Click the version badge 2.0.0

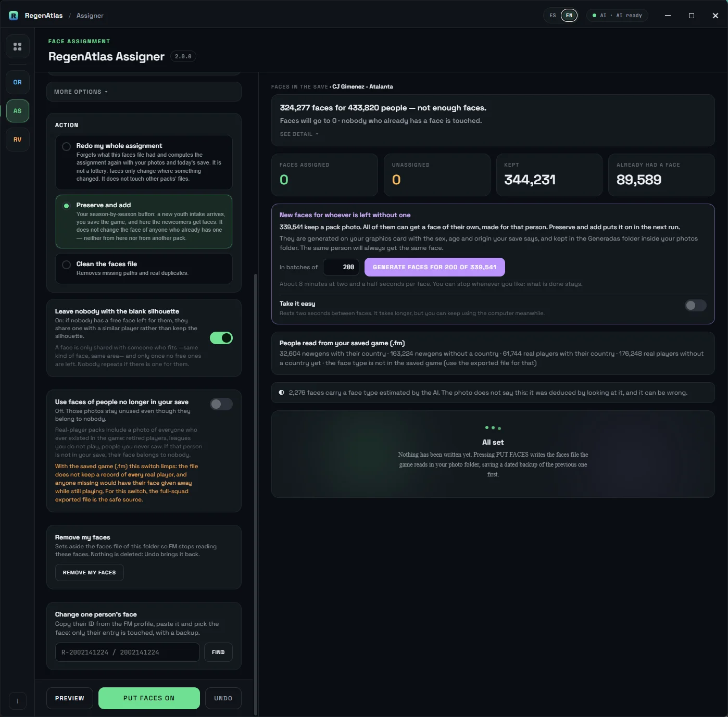tap(183, 56)
